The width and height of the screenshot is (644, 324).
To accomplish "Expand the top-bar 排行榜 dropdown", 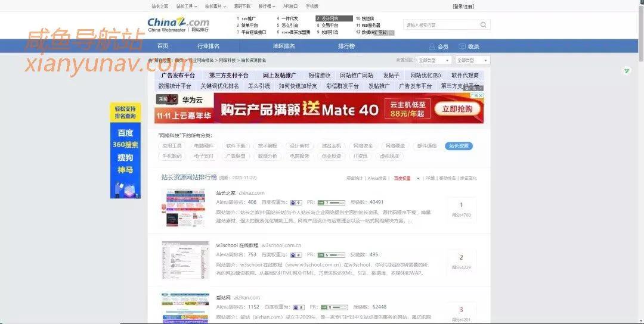I will coord(267,7).
